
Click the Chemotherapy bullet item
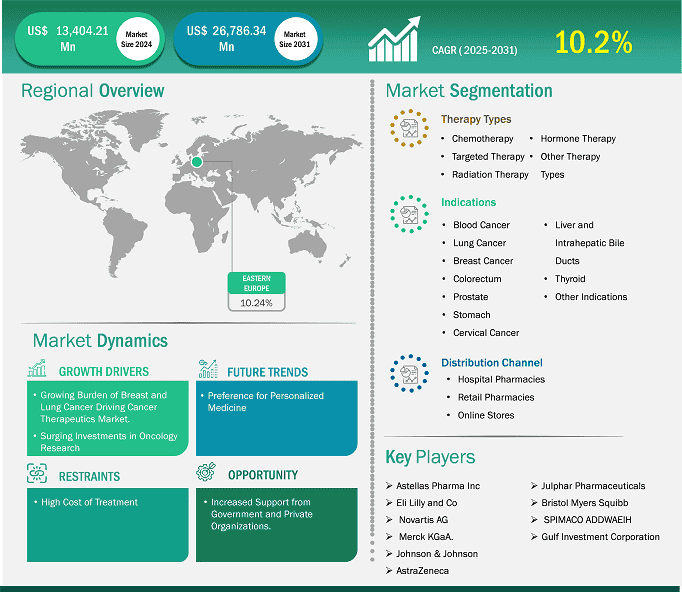coord(482,139)
